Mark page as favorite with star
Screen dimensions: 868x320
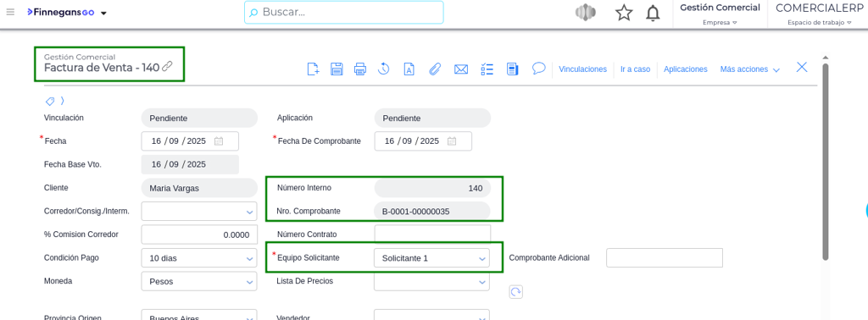tap(624, 13)
